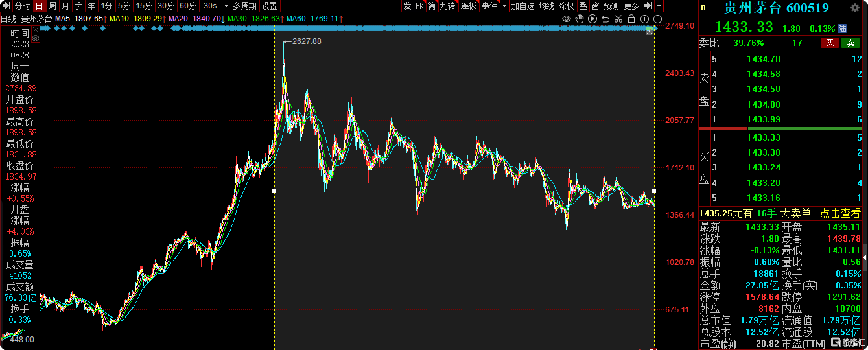Click gear icon in data tooltip panel
The width and height of the screenshot is (868, 350).
click(35, 39)
